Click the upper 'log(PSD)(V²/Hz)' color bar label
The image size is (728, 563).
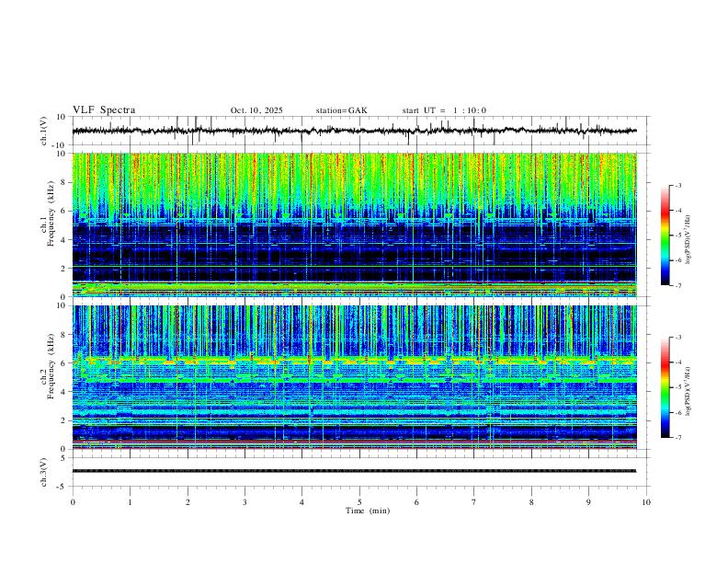[688, 239]
